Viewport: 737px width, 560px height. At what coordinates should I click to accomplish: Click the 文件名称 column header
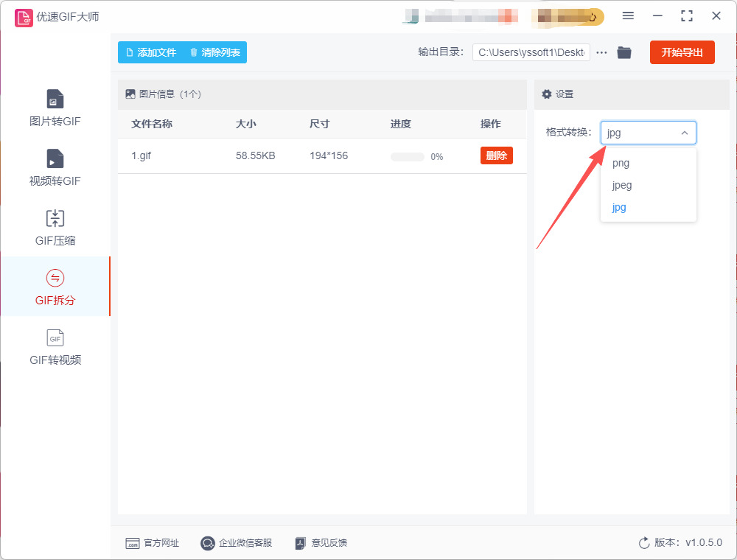[x=152, y=124]
